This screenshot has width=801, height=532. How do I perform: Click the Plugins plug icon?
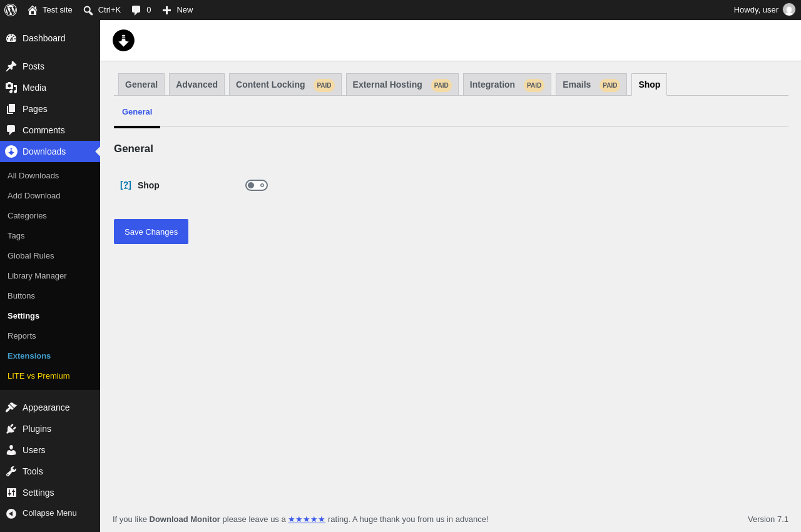point(11,429)
